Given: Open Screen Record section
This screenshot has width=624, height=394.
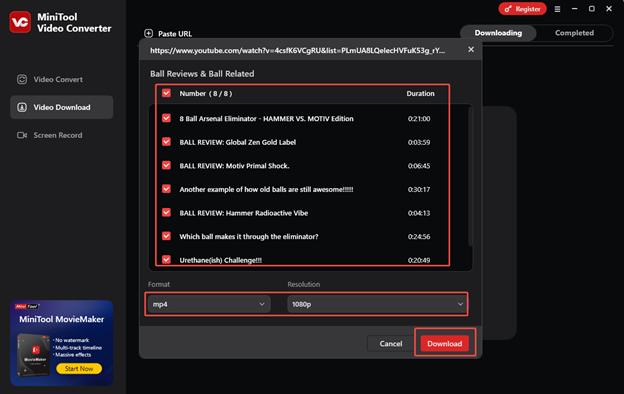Looking at the screenshot, I should [x=62, y=135].
